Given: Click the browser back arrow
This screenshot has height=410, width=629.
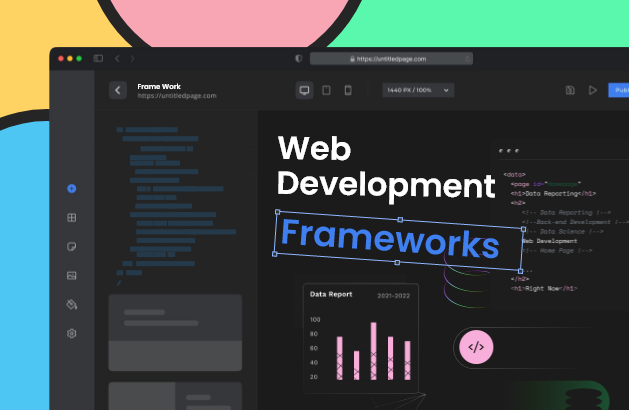Looking at the screenshot, I should coord(117,59).
